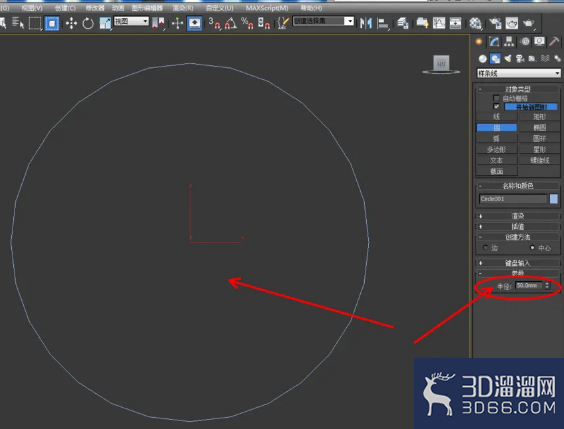Click the 线 Line shape button
This screenshot has height=429, width=564.
[x=497, y=117]
